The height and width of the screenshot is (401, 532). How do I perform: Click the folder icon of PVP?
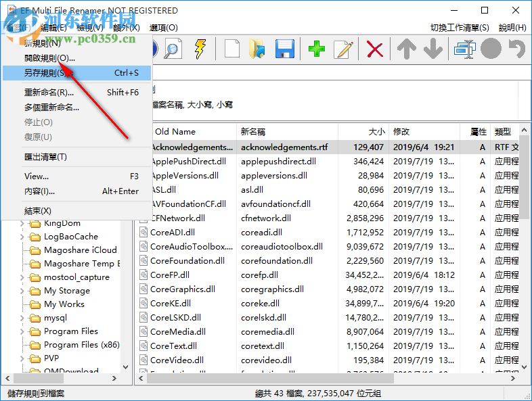[35, 358]
